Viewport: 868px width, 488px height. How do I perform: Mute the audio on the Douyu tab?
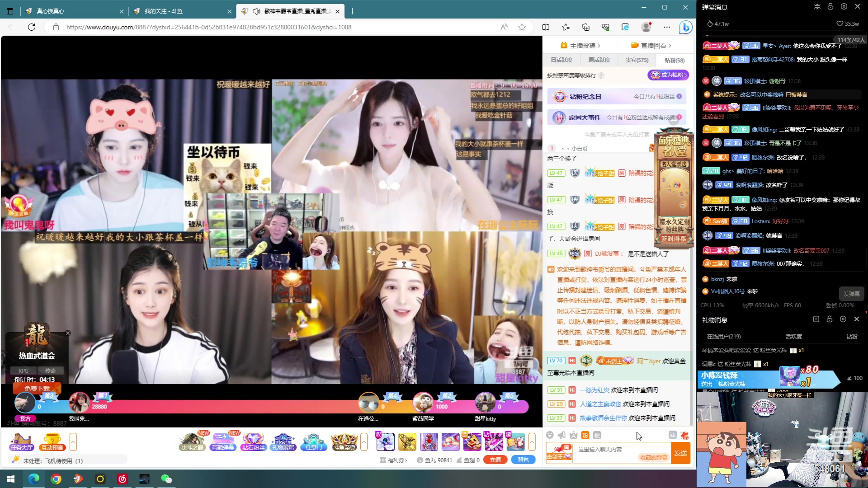256,11
